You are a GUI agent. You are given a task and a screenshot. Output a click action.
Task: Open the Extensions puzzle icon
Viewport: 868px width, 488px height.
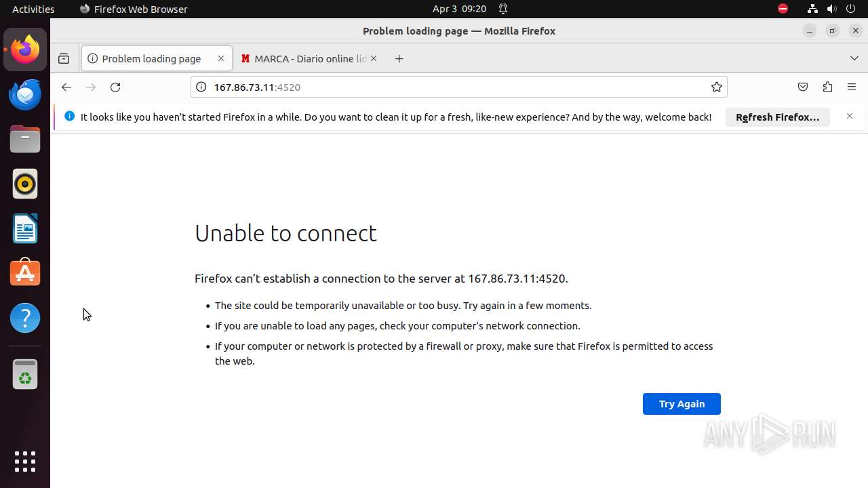coord(827,87)
